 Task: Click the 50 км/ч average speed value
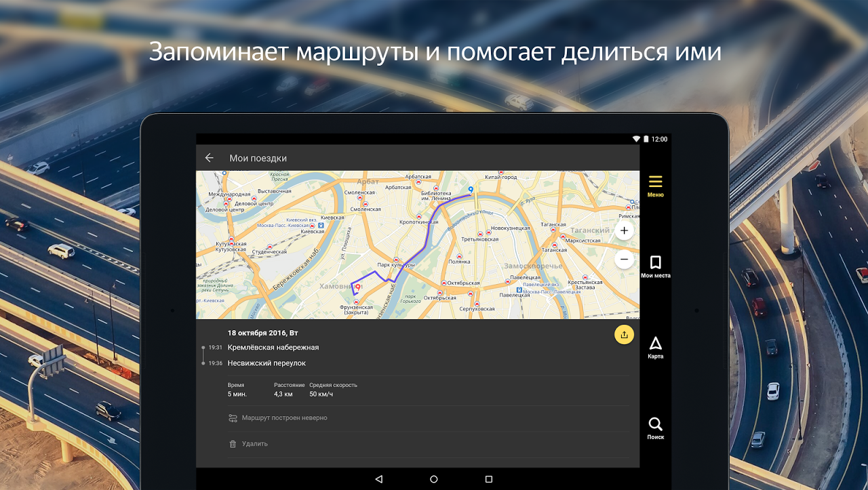coord(321,394)
